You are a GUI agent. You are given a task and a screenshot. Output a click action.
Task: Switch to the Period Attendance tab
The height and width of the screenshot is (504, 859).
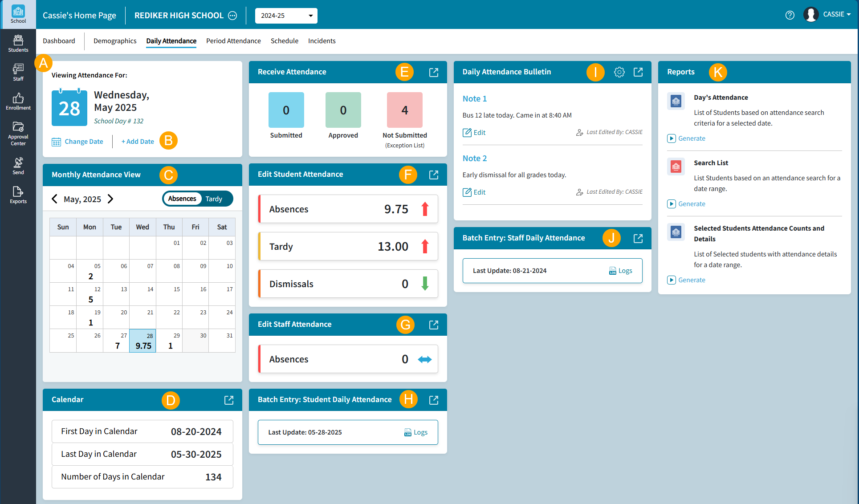[233, 41]
